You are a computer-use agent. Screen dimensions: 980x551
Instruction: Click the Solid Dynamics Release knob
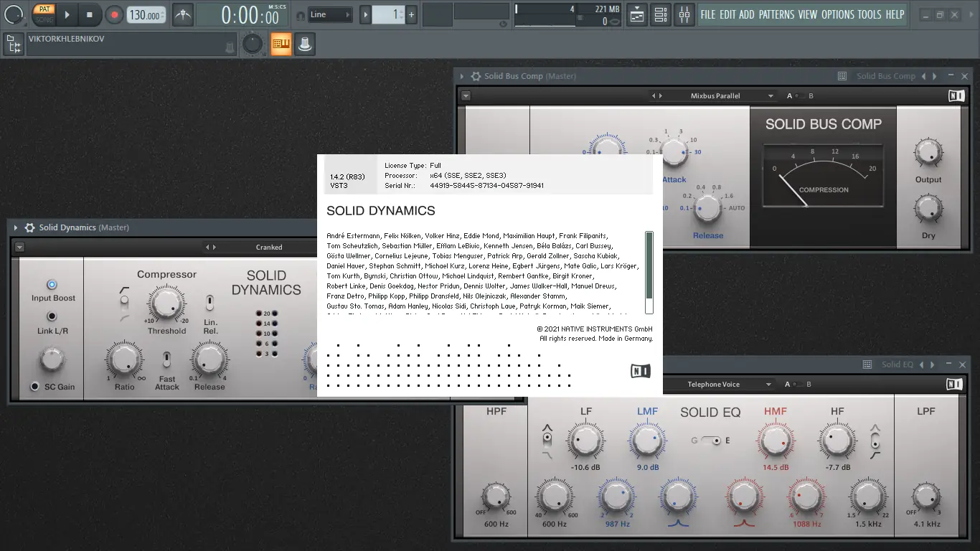209,359
